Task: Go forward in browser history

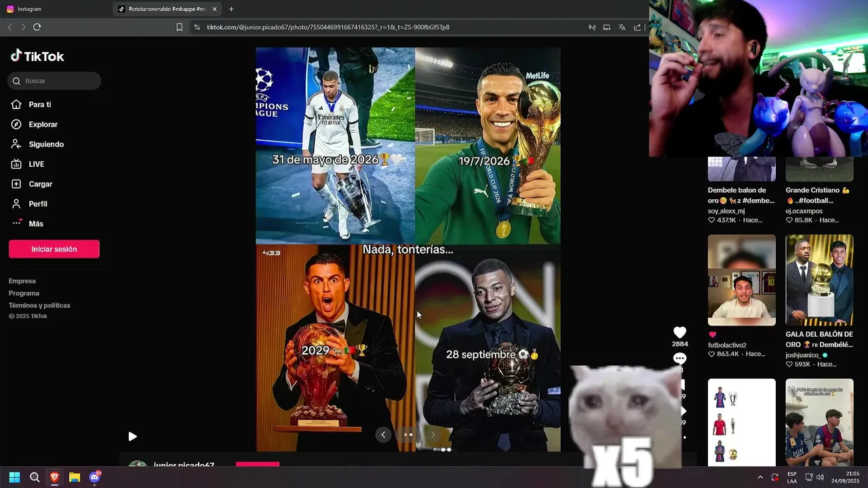Action: pos(23,27)
